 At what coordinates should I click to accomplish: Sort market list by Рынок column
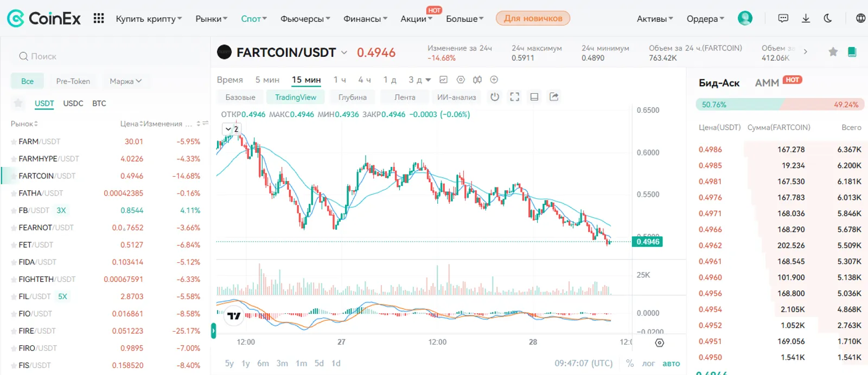click(x=24, y=124)
